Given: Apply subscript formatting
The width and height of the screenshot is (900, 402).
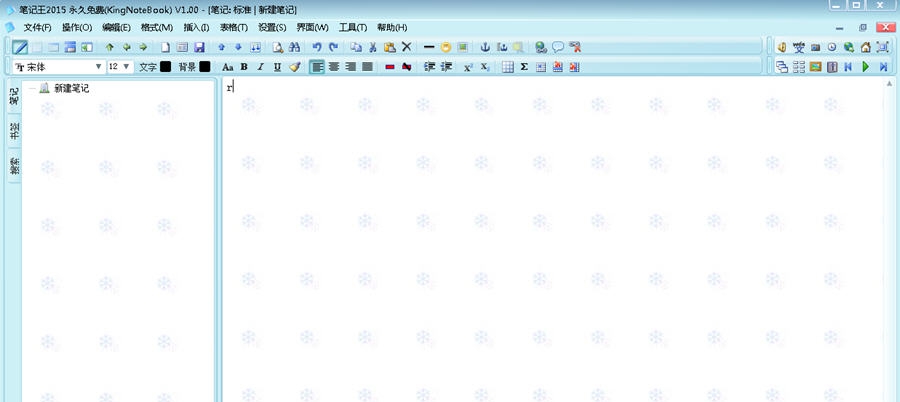Looking at the screenshot, I should (485, 67).
